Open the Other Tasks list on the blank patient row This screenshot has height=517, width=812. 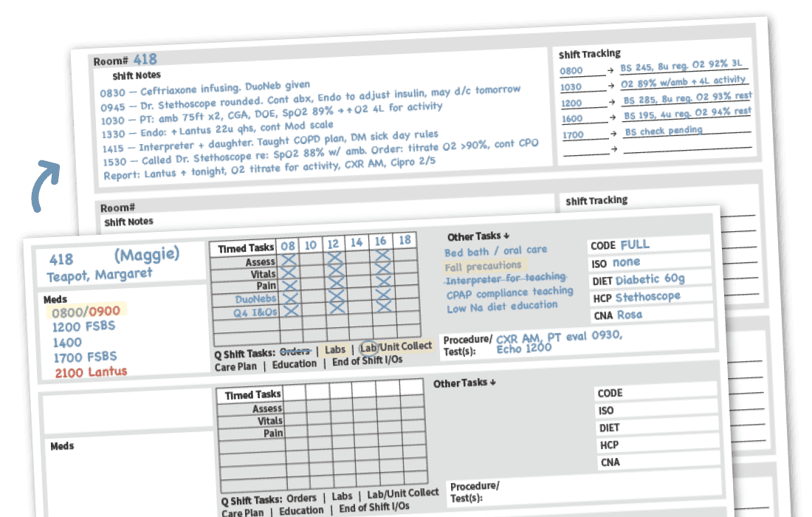467,382
